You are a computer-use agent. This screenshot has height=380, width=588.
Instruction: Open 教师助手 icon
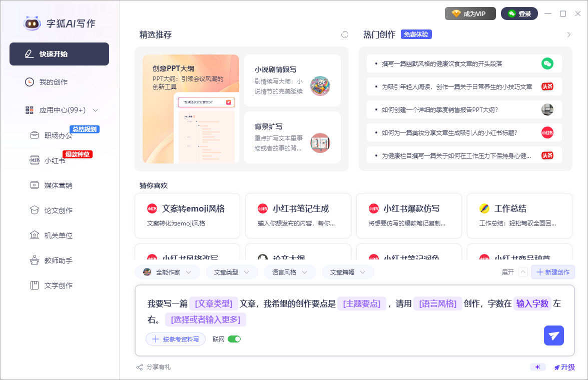[35, 260]
